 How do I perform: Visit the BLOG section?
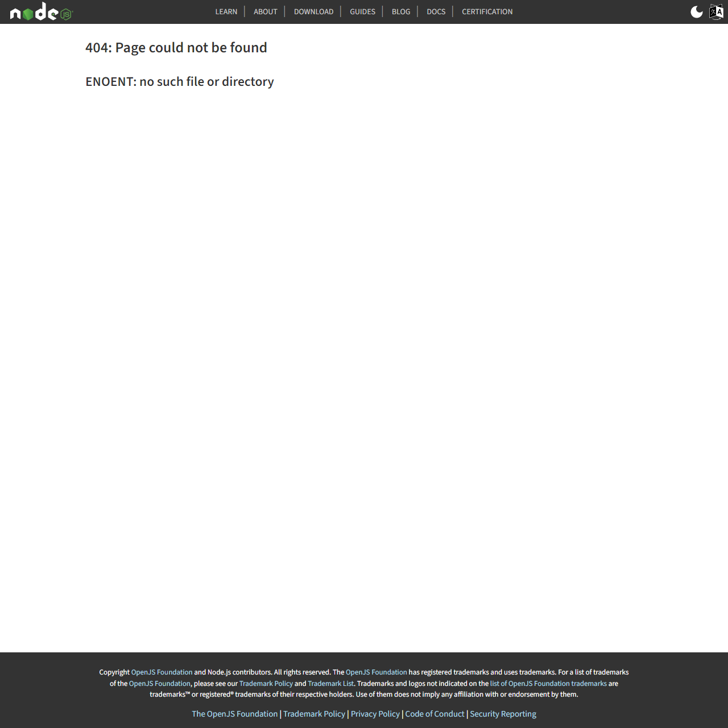pos(401,11)
